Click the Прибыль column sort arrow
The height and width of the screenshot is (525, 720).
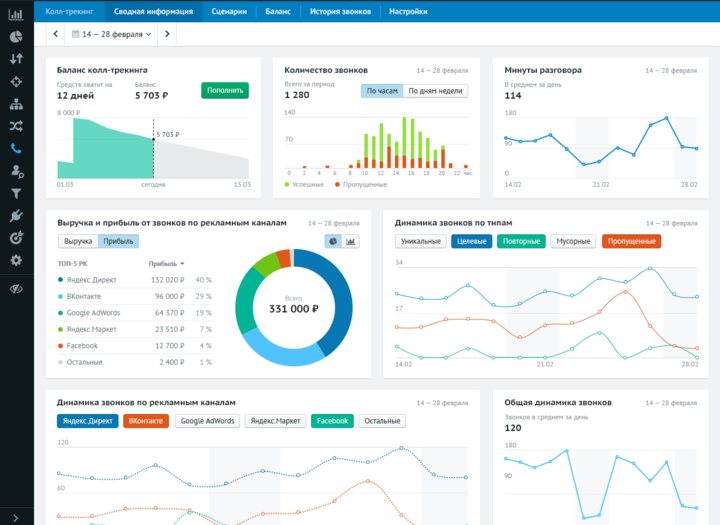click(182, 263)
